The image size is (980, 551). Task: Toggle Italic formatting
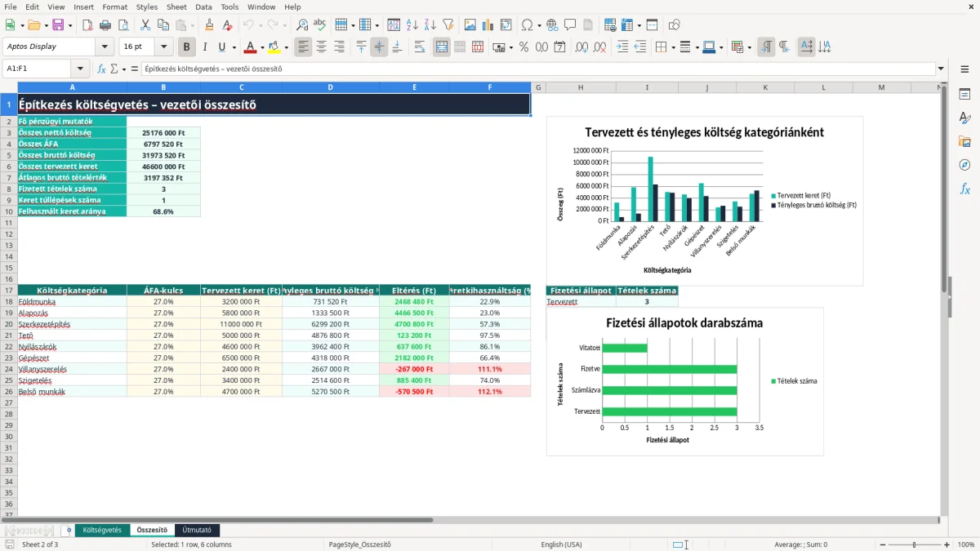pos(204,47)
